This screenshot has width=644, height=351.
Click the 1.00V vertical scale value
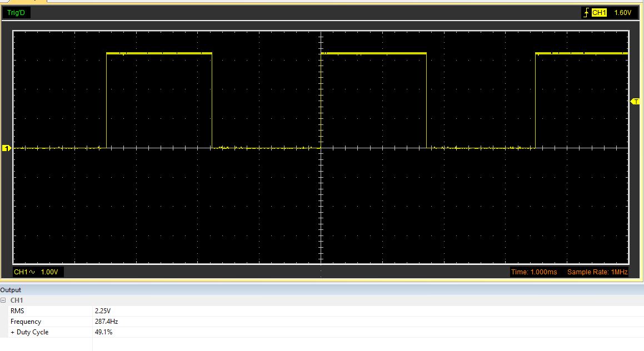point(49,272)
